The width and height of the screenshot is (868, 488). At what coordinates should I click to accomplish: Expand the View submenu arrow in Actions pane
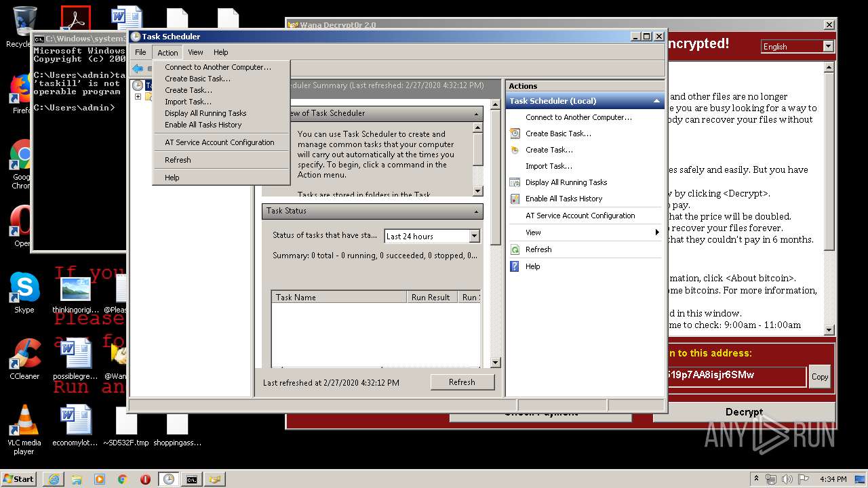pyautogui.click(x=656, y=232)
